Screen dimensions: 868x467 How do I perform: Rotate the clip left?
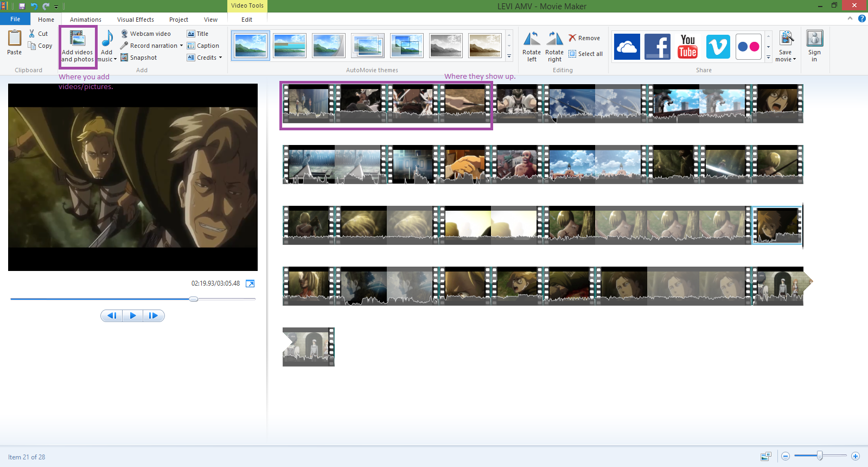[x=532, y=47]
